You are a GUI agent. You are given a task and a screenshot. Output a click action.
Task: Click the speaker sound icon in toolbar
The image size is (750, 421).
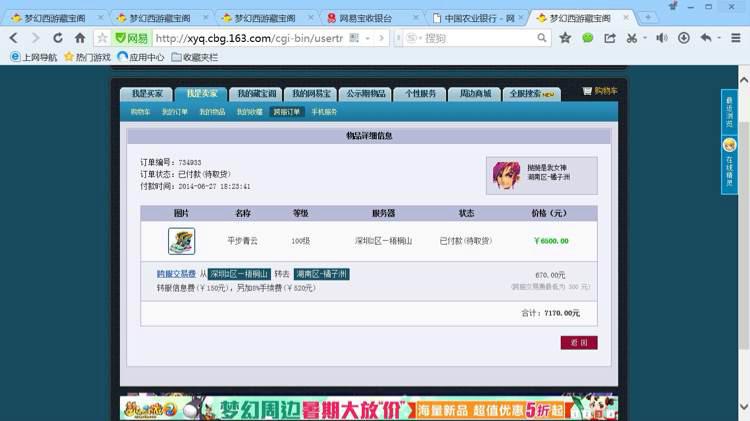[662, 38]
